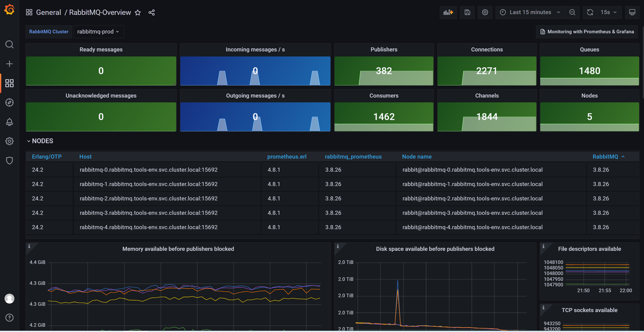Open TCP sockets available panel title
This screenshot has width=644, height=332.
[589, 310]
